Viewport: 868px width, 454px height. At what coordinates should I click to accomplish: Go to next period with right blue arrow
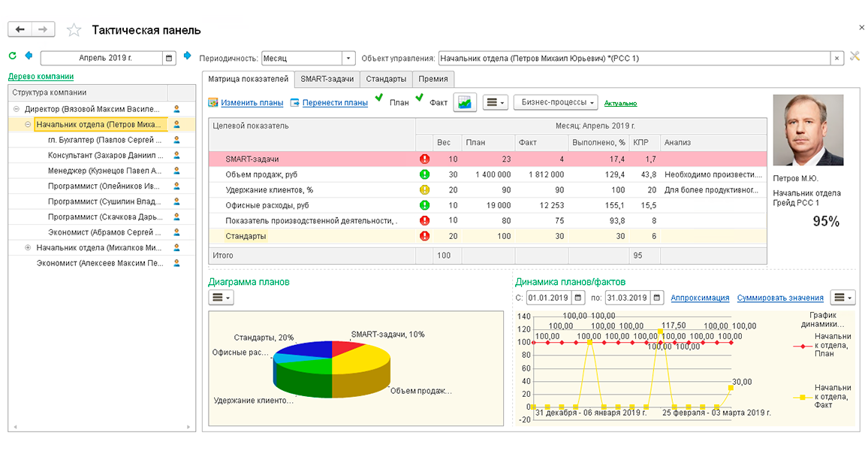[x=187, y=56]
